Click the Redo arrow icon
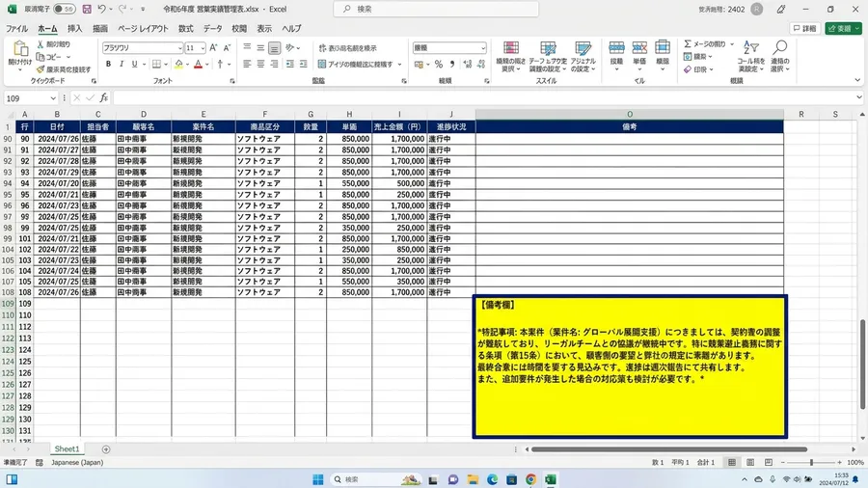868x488 pixels. [122, 9]
